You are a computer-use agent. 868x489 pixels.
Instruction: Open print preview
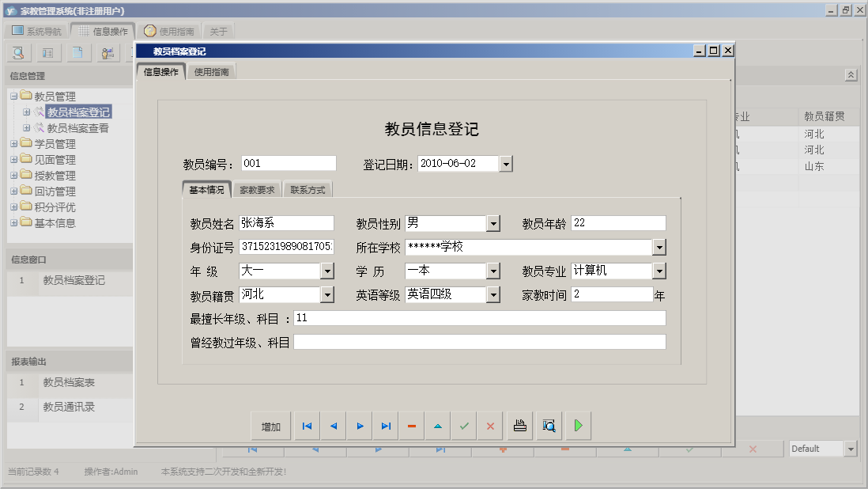(549, 426)
